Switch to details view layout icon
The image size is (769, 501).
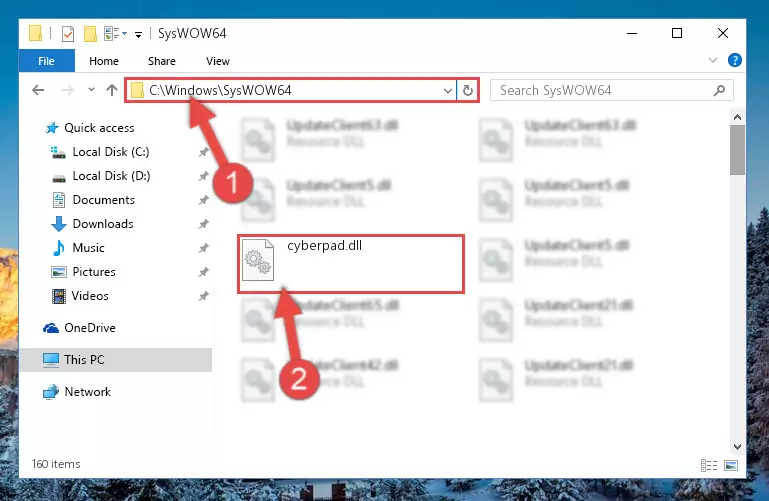pyautogui.click(x=709, y=465)
